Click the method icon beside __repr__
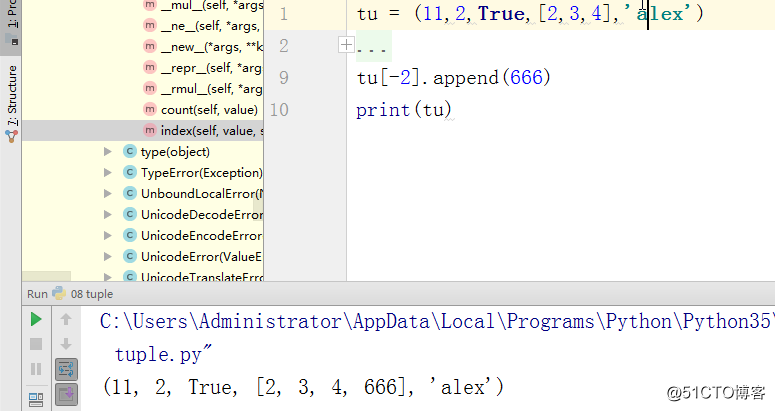Viewport: 775px width, 411px height. point(150,67)
